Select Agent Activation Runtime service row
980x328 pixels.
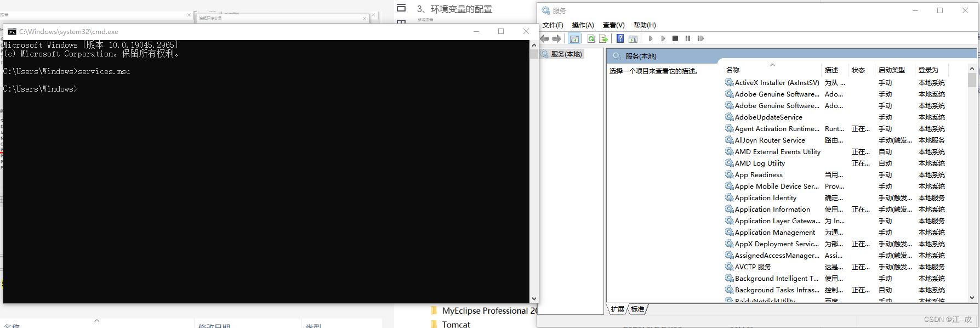coord(835,128)
